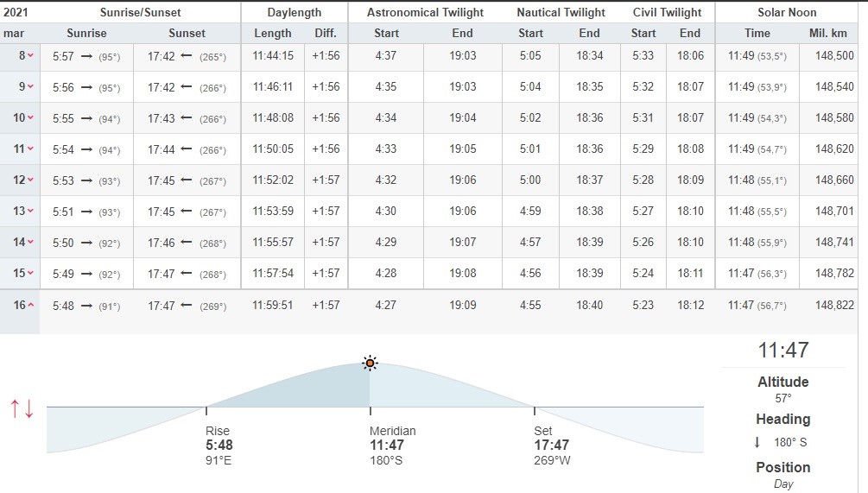The height and width of the screenshot is (493, 868).
Task: Click astronomical twilight start 4:37
Action: [x=385, y=56]
